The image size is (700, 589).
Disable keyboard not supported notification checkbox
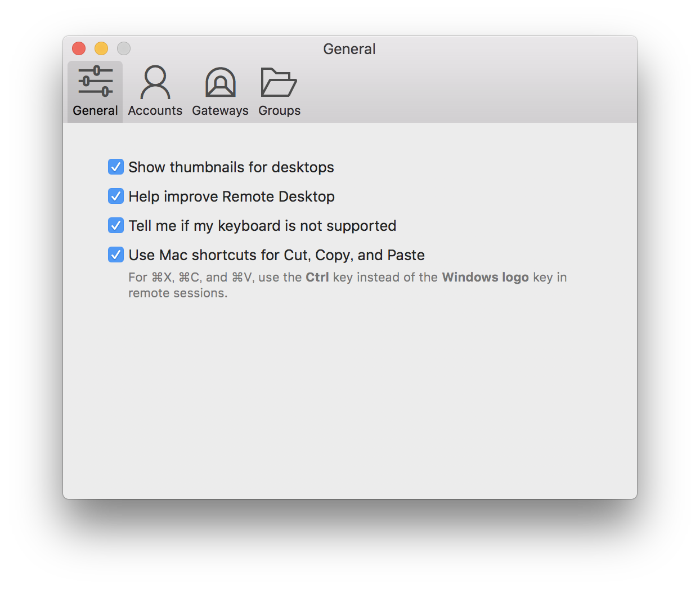click(x=116, y=226)
